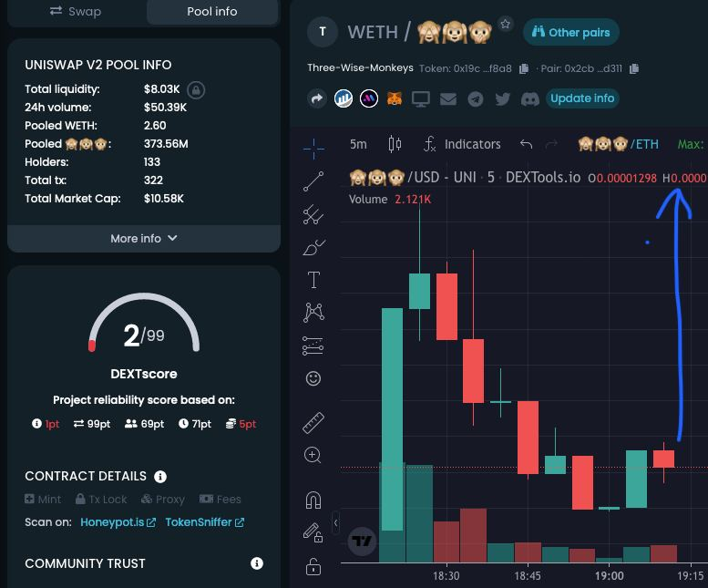708x588 pixels.
Task: Open the Telegram link icon
Action: point(475,98)
